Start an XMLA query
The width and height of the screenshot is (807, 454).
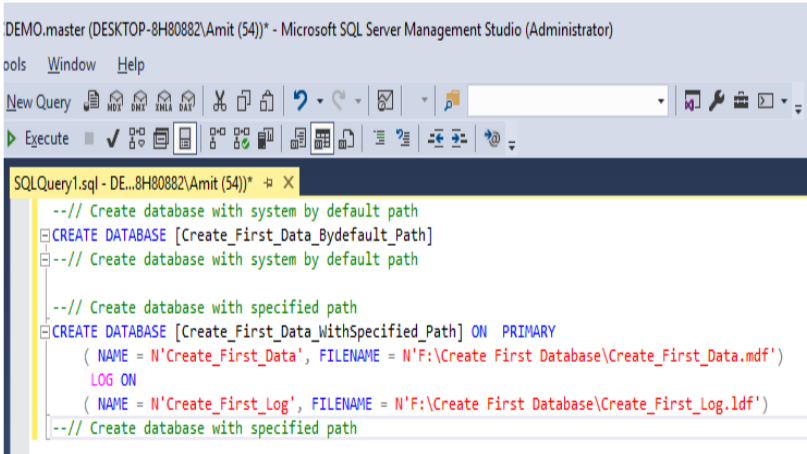[164, 101]
